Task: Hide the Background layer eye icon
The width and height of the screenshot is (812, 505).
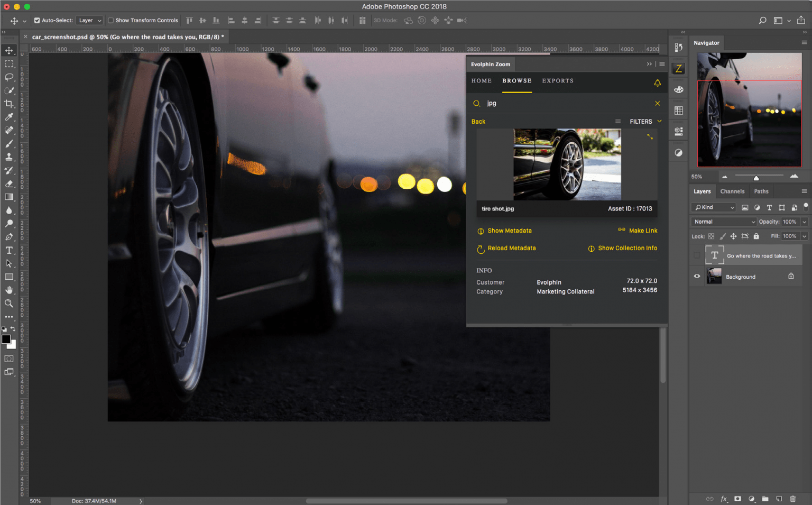Action: (697, 276)
